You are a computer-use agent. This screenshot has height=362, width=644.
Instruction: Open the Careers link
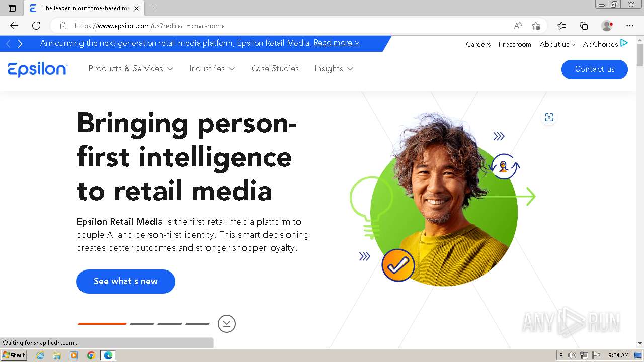click(478, 44)
